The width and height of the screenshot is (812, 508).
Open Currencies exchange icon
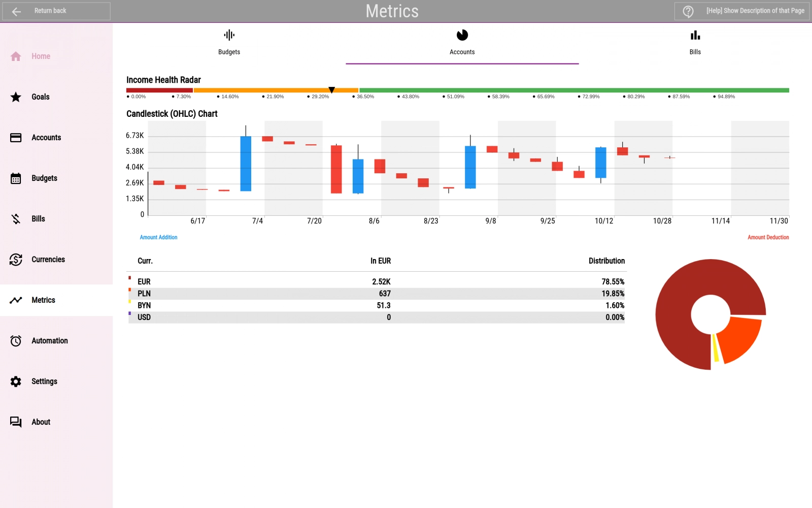point(16,260)
